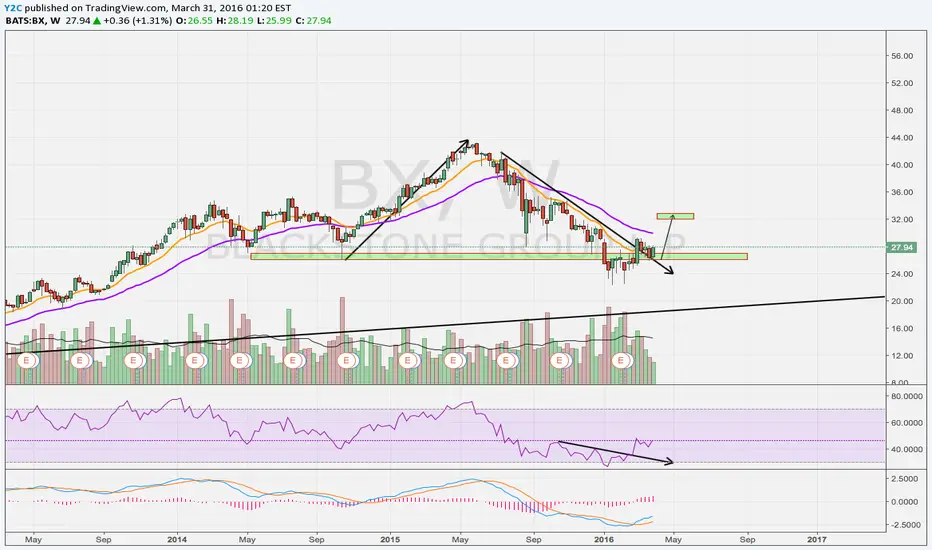932x550 pixels.
Task: Click the 48.00 price axis label
Action: [x=902, y=111]
